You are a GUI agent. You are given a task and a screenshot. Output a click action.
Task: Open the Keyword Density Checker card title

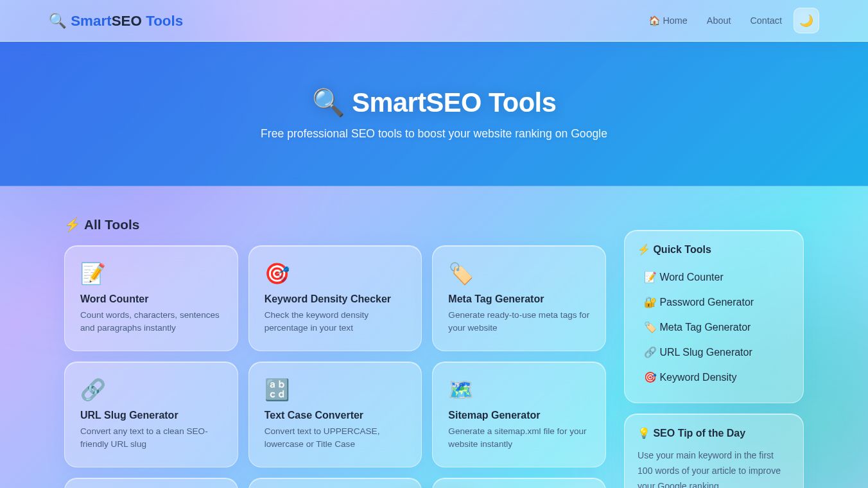point(327,299)
